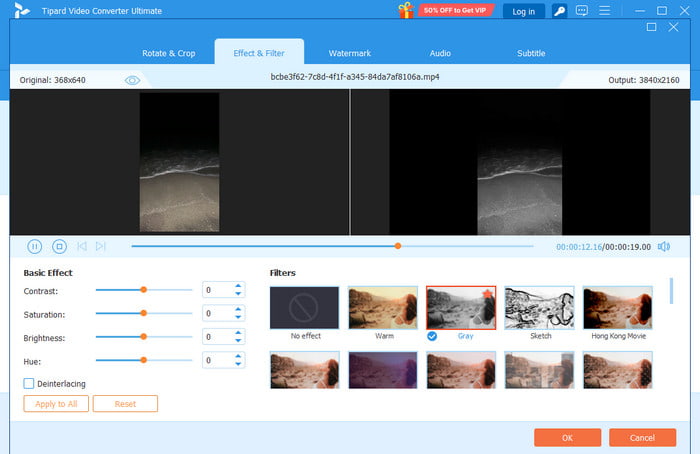Open the Watermark tab
Image resolution: width=700 pixels, height=454 pixels.
pyautogui.click(x=350, y=53)
